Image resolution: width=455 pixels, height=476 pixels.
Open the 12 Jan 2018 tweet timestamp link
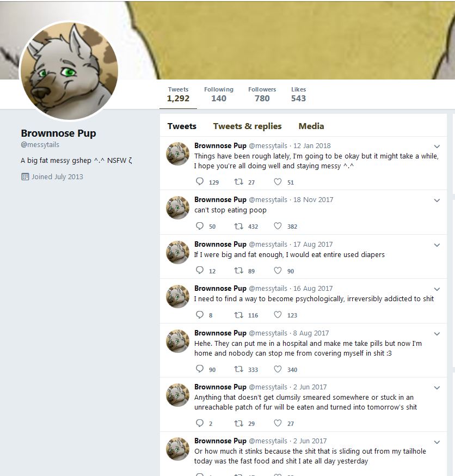point(312,146)
